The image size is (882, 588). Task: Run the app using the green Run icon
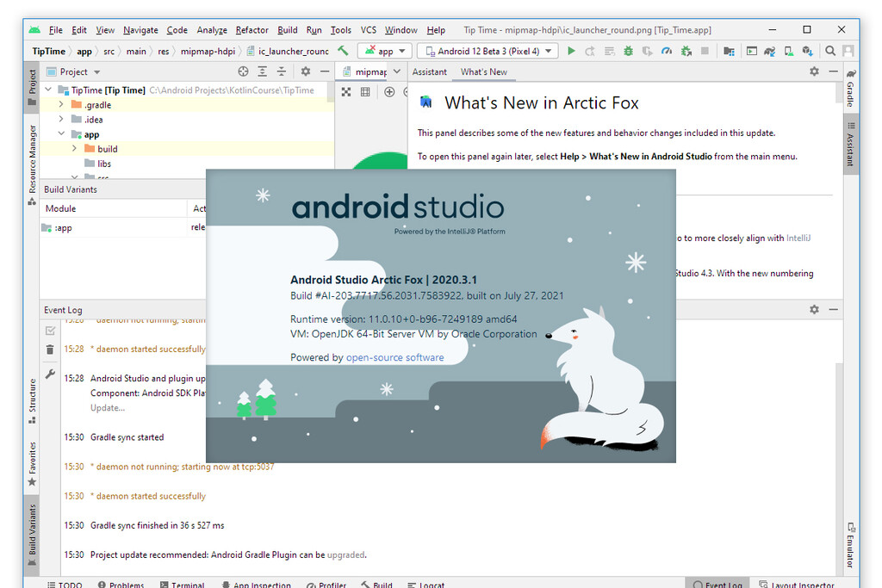571,51
